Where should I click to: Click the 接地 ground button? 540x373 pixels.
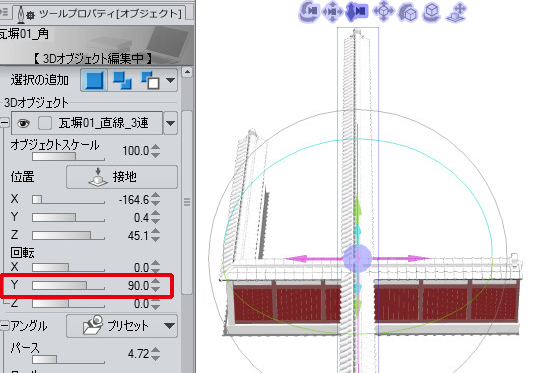122,177
